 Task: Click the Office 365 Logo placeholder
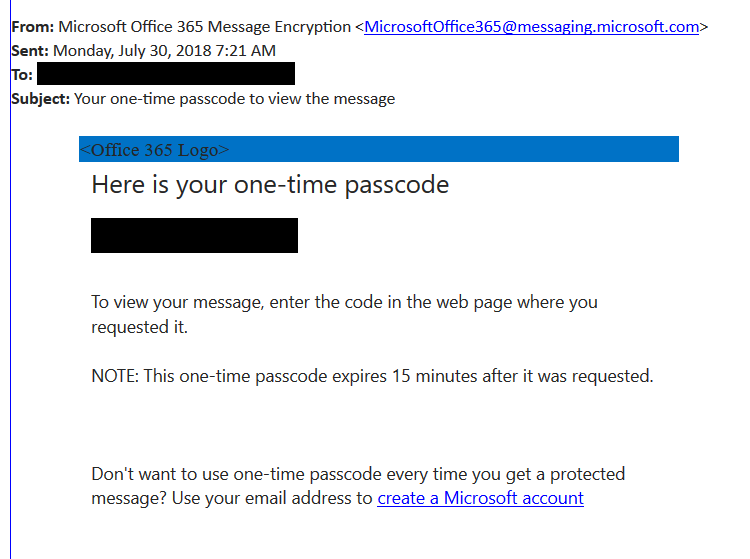[x=154, y=150]
